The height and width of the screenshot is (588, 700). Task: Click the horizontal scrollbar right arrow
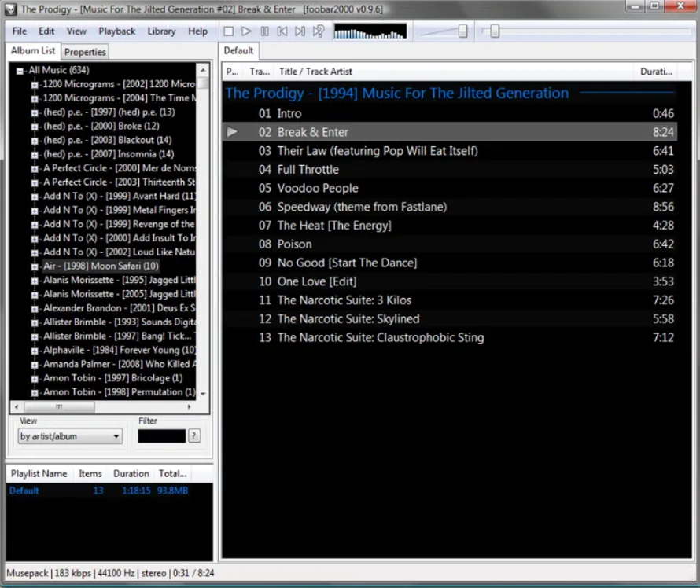click(x=190, y=407)
